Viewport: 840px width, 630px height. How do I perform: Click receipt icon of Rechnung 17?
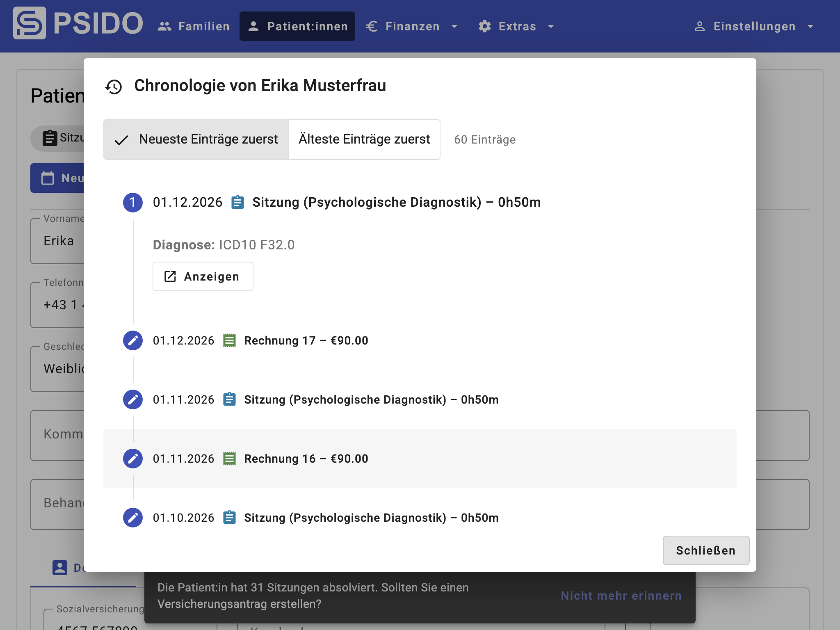tap(229, 340)
